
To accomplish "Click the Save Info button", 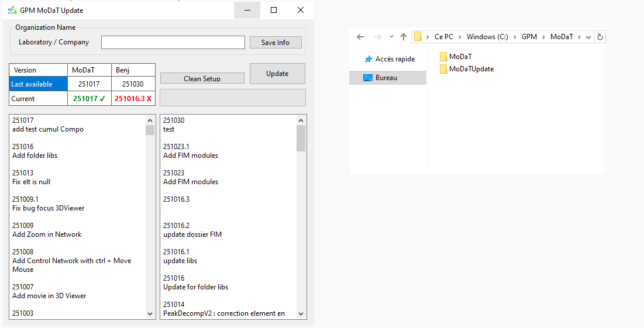I will [275, 42].
